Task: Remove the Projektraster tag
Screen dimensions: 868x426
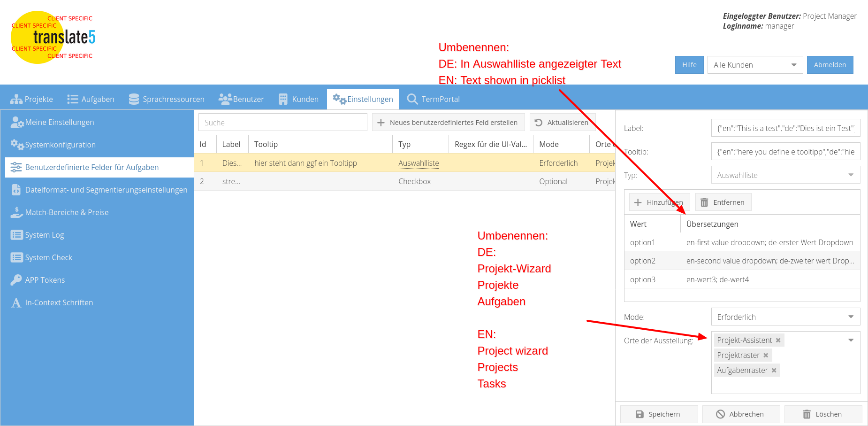Action: coord(766,356)
